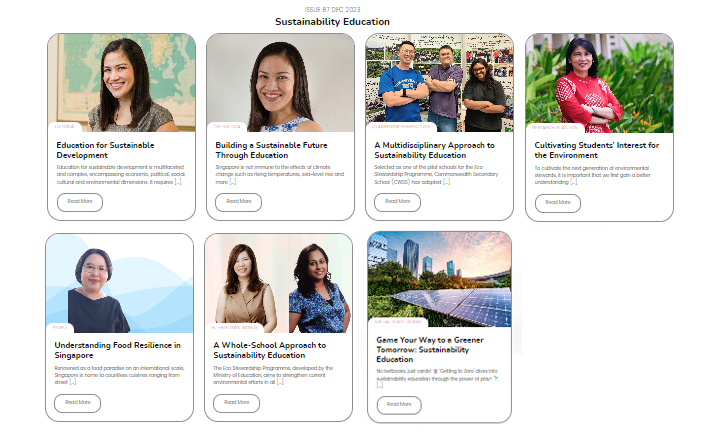
Task: Click 'A Whole-School Approach to Sustainability Education' title
Action: 269,349
